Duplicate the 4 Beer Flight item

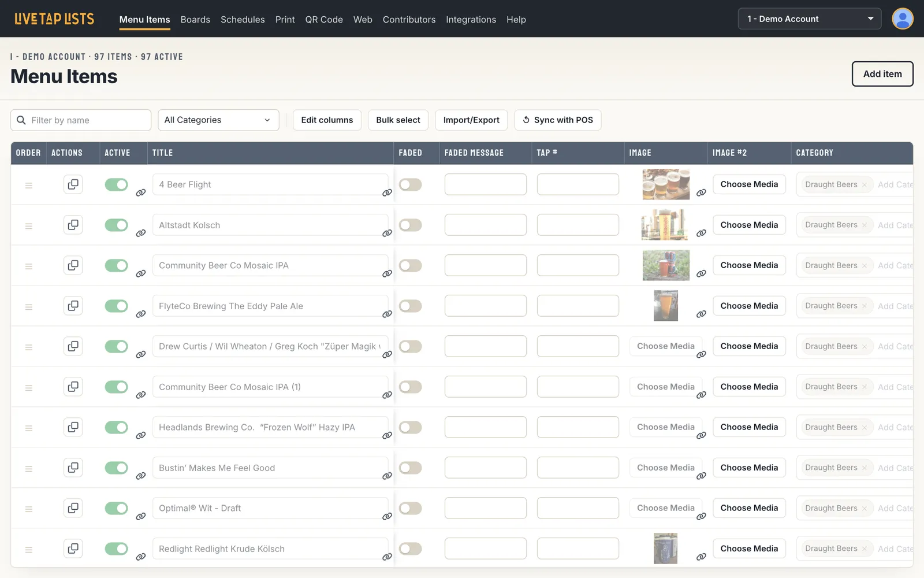[x=73, y=184]
